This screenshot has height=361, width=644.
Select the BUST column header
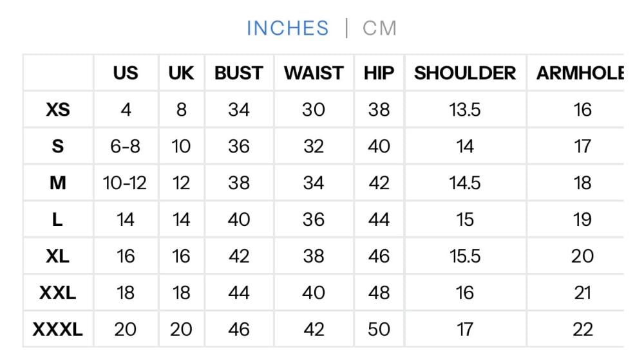(x=239, y=73)
